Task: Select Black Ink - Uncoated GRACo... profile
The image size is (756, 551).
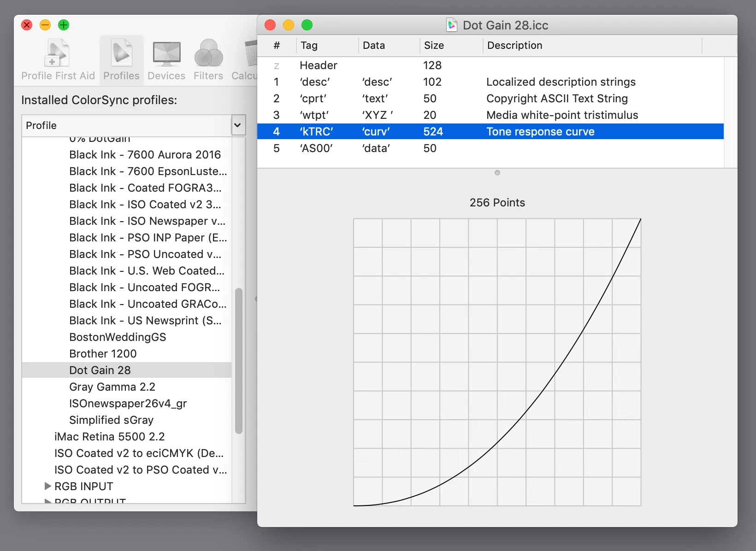Action: [127, 304]
